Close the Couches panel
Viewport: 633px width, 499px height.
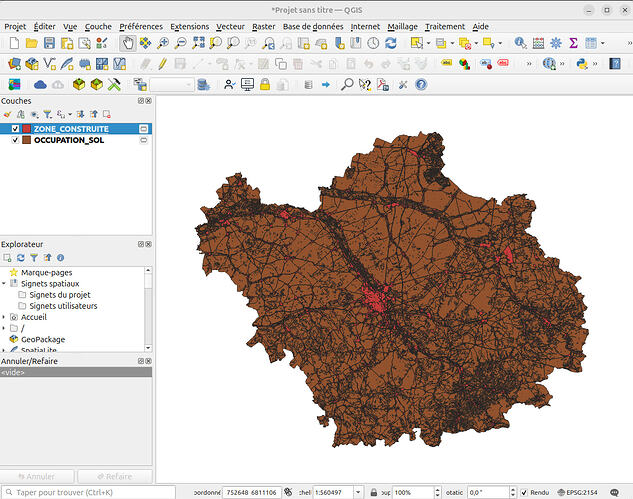point(149,101)
